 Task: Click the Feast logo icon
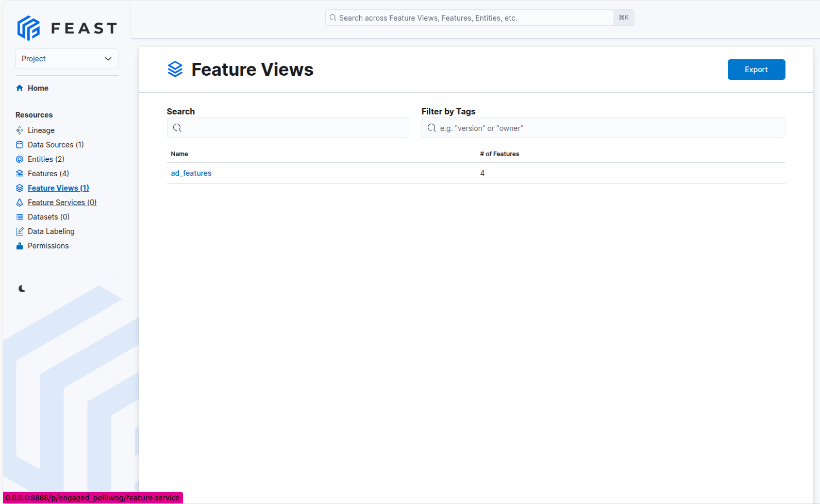coord(28,28)
